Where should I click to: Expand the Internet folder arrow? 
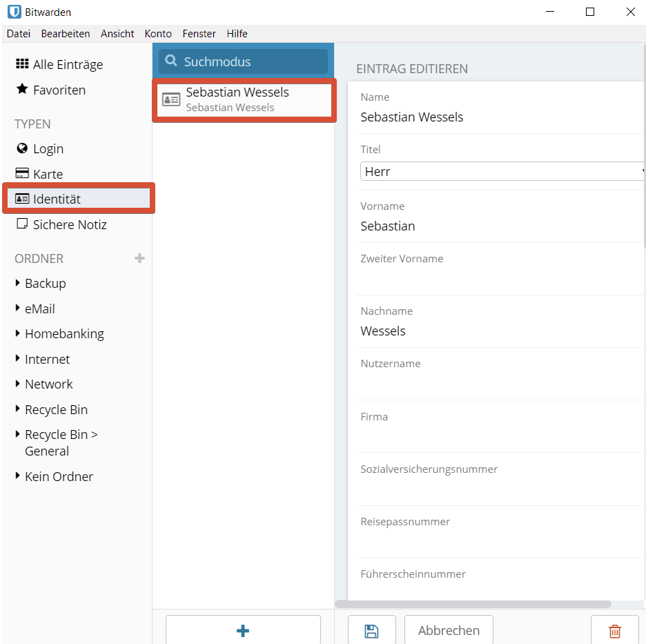[18, 358]
